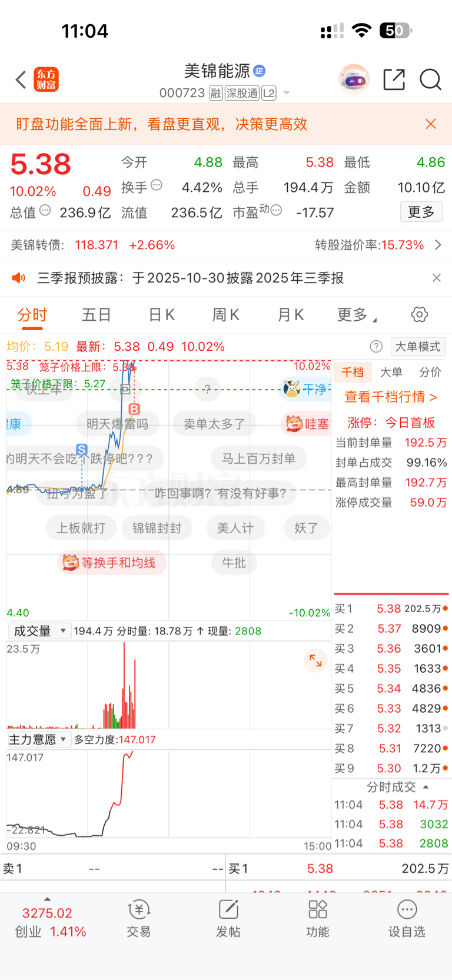Tap the orange announcement speaker icon
452x980 pixels.
19,278
